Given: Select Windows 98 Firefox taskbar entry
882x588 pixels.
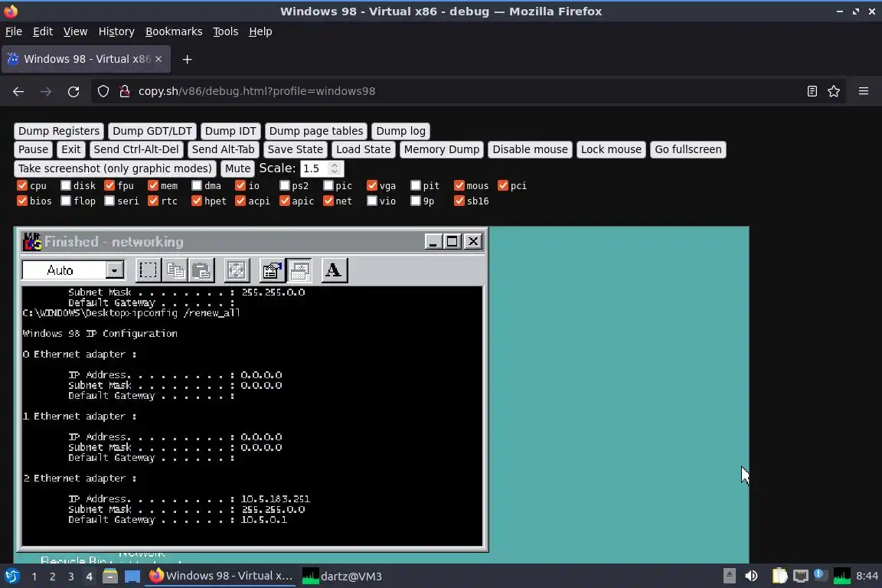Looking at the screenshot, I should tap(220, 577).
